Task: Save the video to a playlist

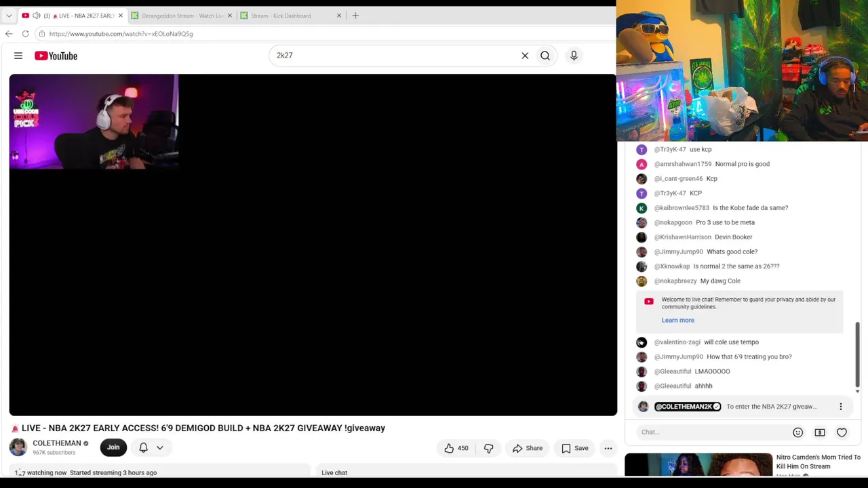Action: (x=575, y=448)
